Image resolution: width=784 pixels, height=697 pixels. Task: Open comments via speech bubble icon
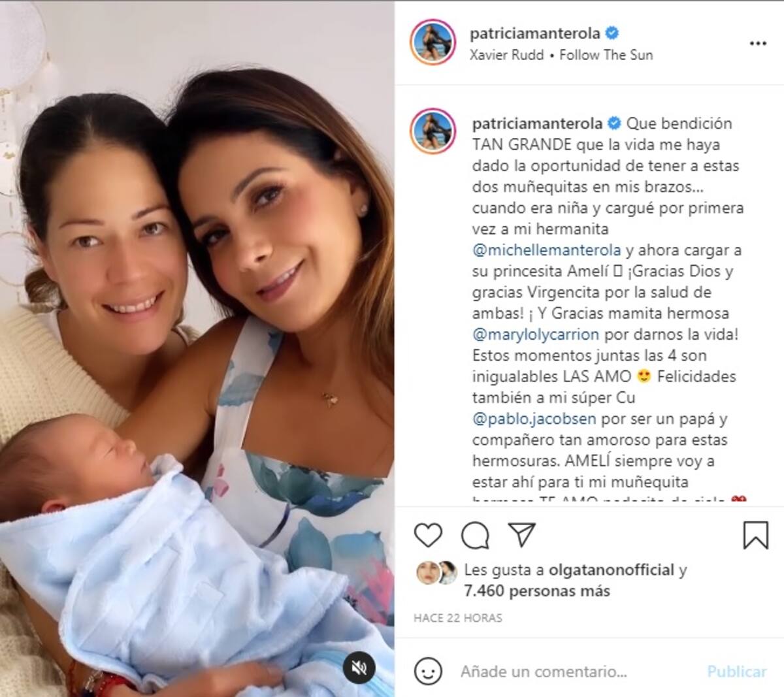pos(475,536)
